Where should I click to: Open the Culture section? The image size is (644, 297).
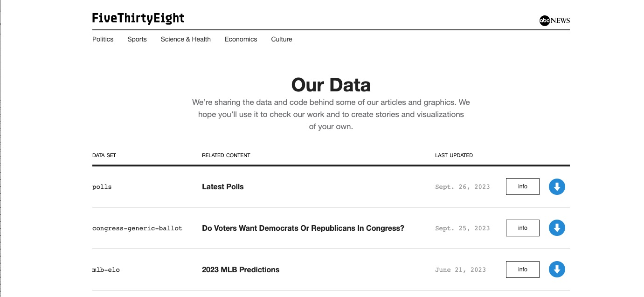281,39
